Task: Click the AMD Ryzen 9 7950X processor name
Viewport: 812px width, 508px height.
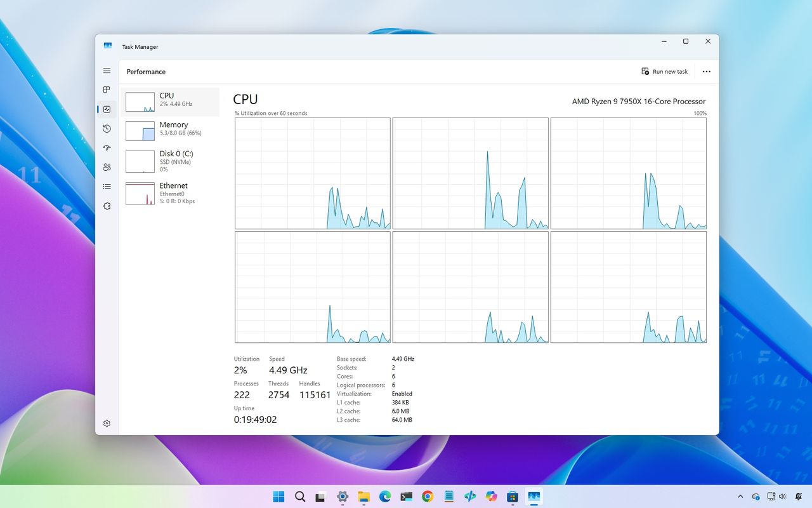Action: point(639,102)
